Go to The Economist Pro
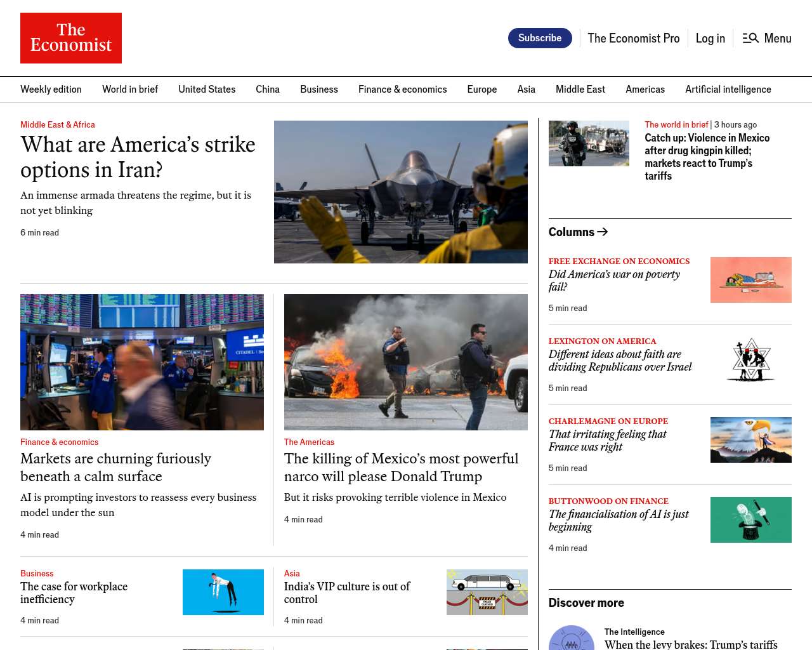Screen dimensions: 812x650 [x=633, y=38]
